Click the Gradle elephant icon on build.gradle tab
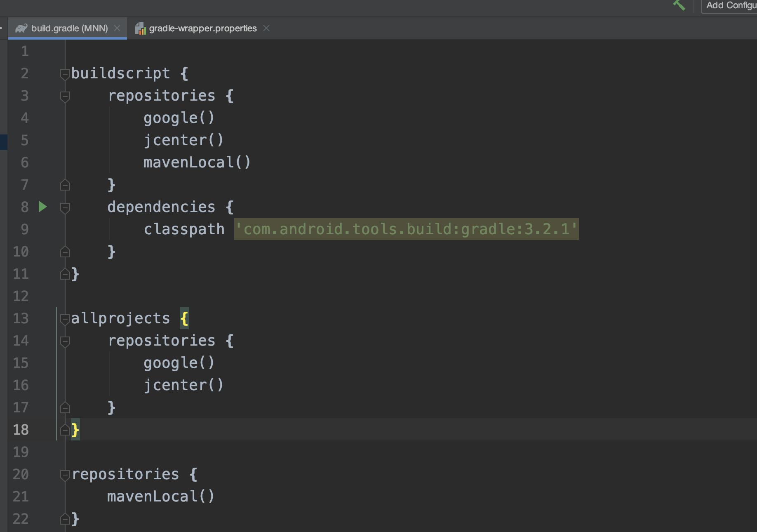 21,28
